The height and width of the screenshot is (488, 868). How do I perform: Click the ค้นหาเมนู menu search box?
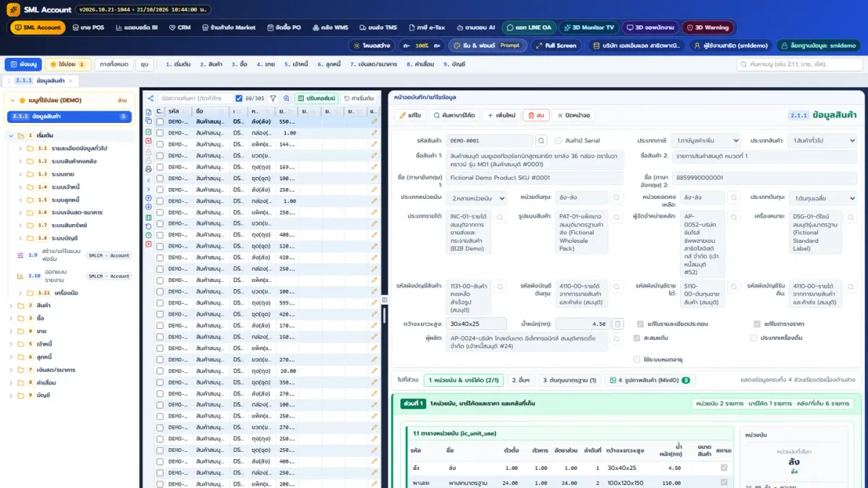(800, 64)
